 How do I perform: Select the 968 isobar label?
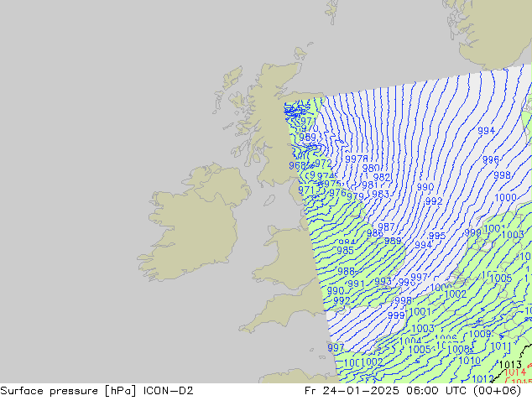tap(297, 165)
